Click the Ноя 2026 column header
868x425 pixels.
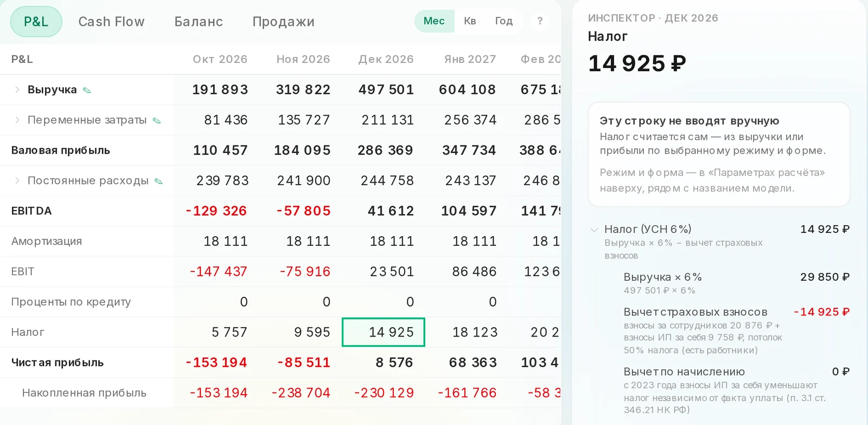pyautogui.click(x=303, y=59)
